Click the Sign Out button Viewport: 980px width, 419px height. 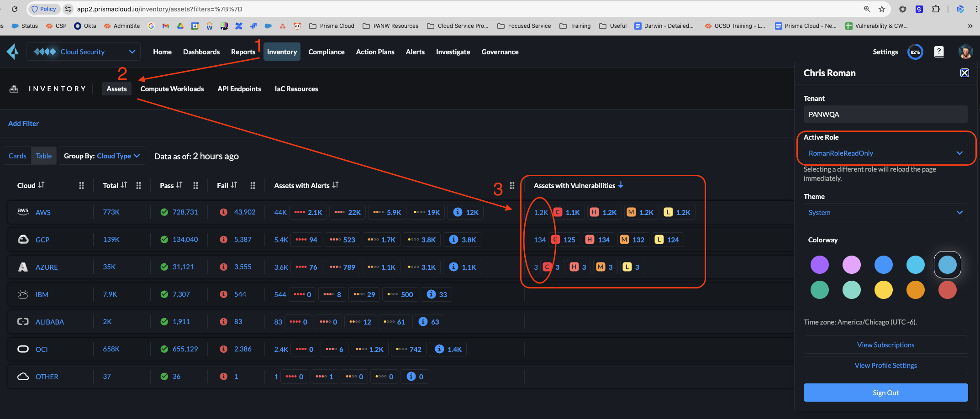point(885,393)
